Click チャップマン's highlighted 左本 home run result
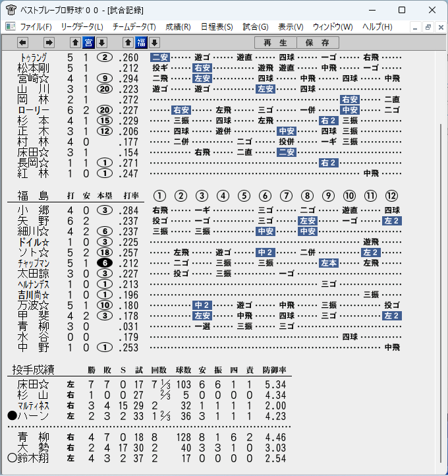The width and height of the screenshot is (448, 476). point(329,263)
